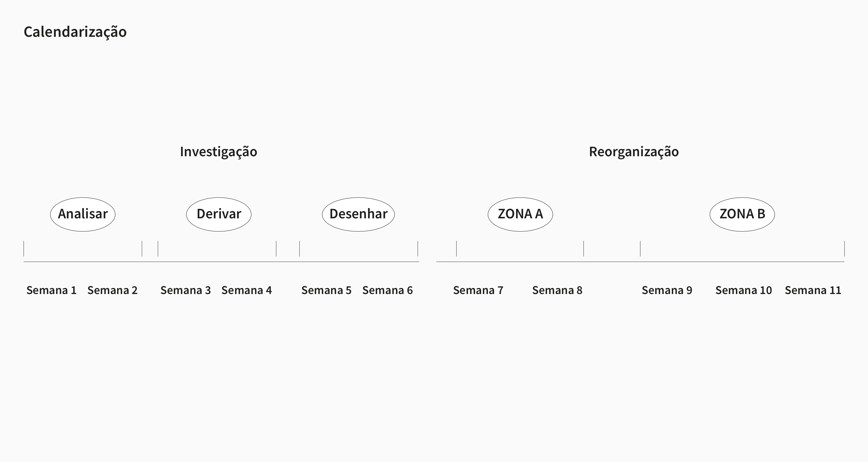The image size is (868, 462).
Task: Select the Semana 6 label
Action: pyautogui.click(x=388, y=290)
